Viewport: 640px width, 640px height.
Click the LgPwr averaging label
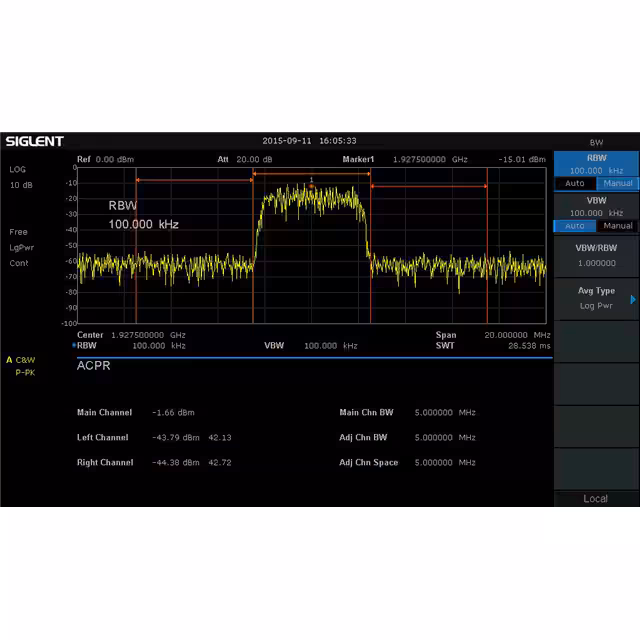[x=21, y=247]
